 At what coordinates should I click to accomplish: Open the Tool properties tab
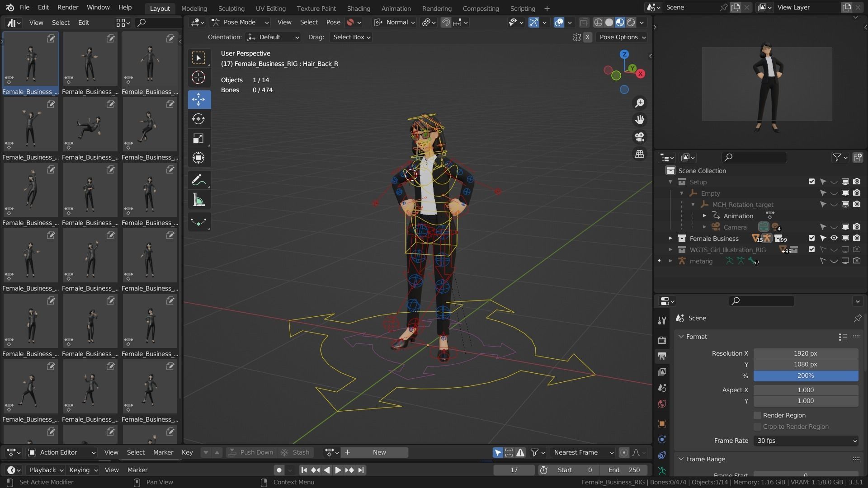pos(662,320)
